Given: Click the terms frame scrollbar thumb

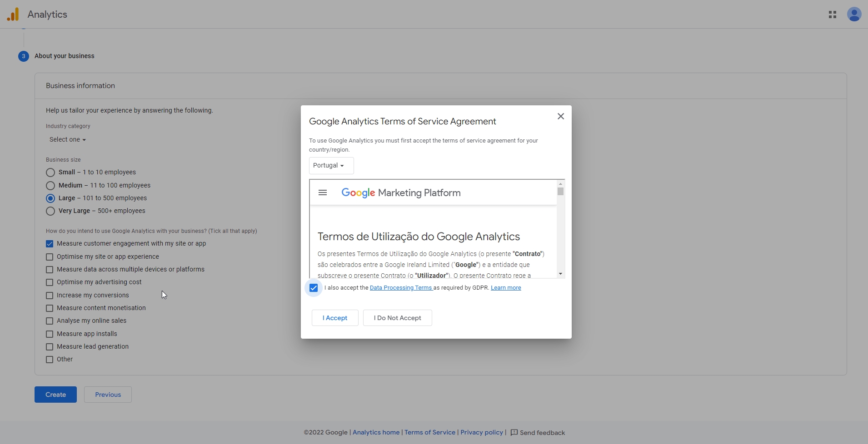Looking at the screenshot, I should (560, 192).
